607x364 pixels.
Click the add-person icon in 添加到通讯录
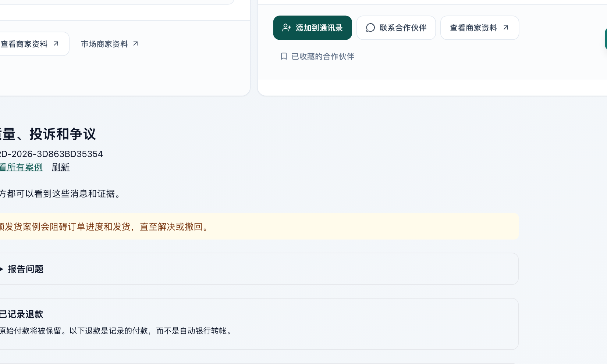pyautogui.click(x=287, y=28)
